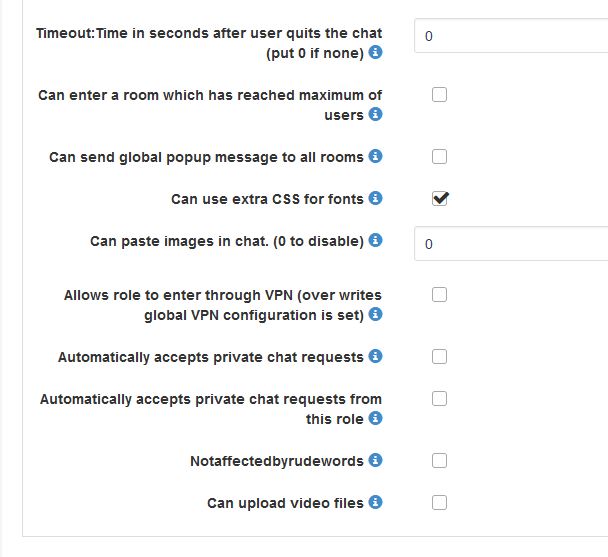
Task: Click info icon for maximum users room setting
Action: tap(375, 115)
